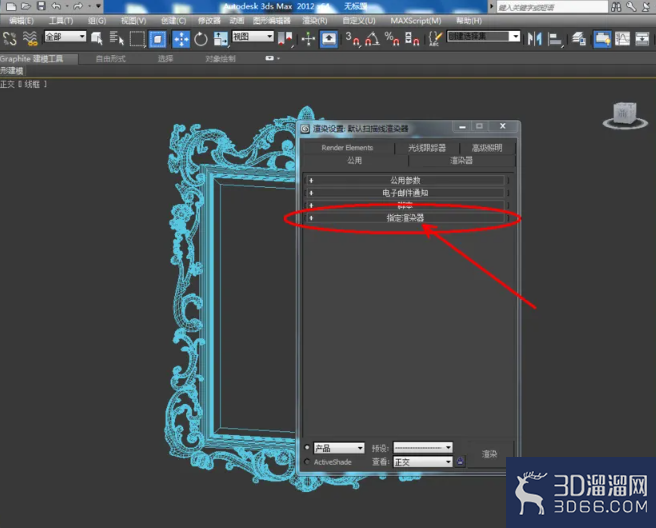The height and width of the screenshot is (528, 656).
Task: Open the 编辑(E) menu
Action: click(x=21, y=21)
